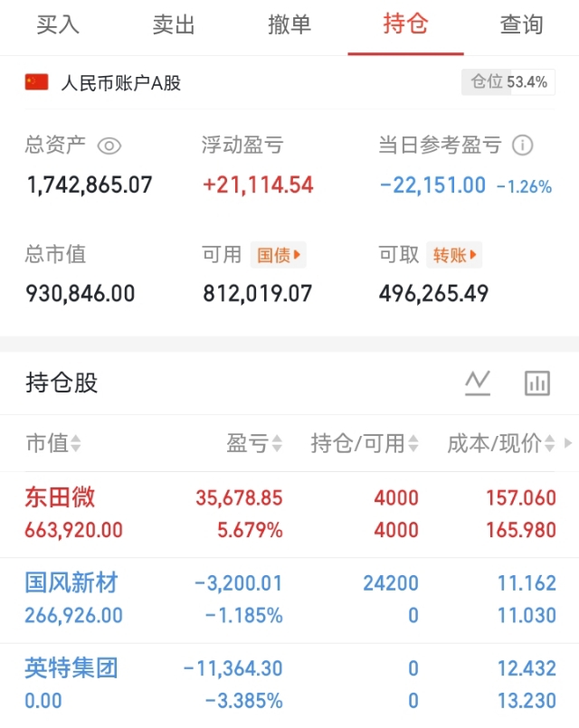The image size is (579, 728).
Task: Sort holdings by 盈亏 arrows
Action: (277, 443)
